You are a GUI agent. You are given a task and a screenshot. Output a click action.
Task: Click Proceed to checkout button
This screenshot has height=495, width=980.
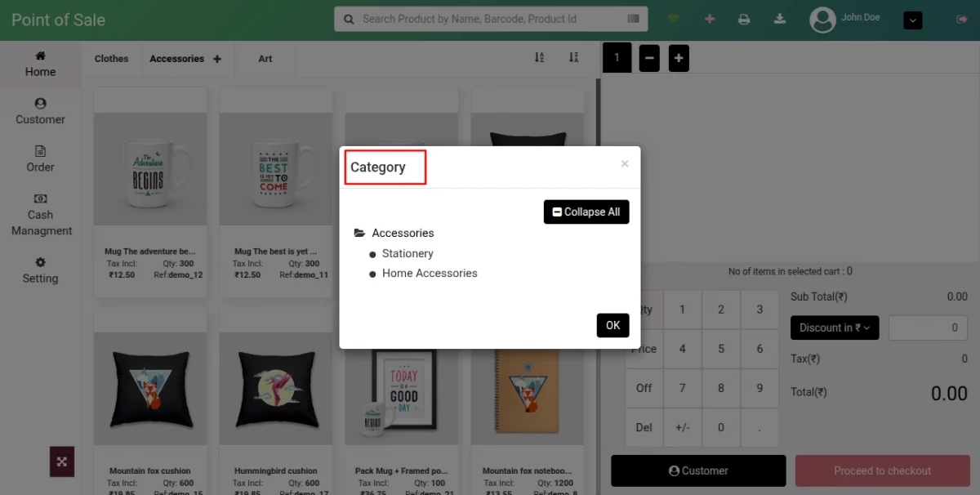882,470
